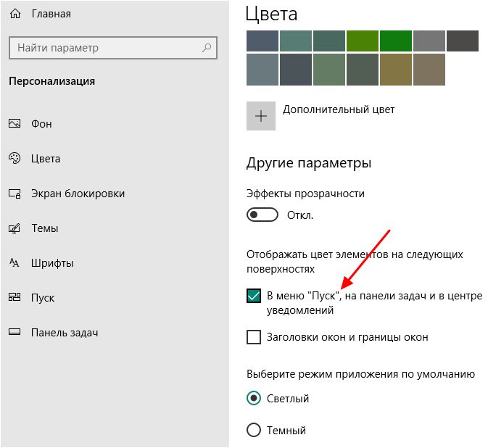488x448 pixels.
Task: Click the search magnifier icon
Action: (x=207, y=48)
